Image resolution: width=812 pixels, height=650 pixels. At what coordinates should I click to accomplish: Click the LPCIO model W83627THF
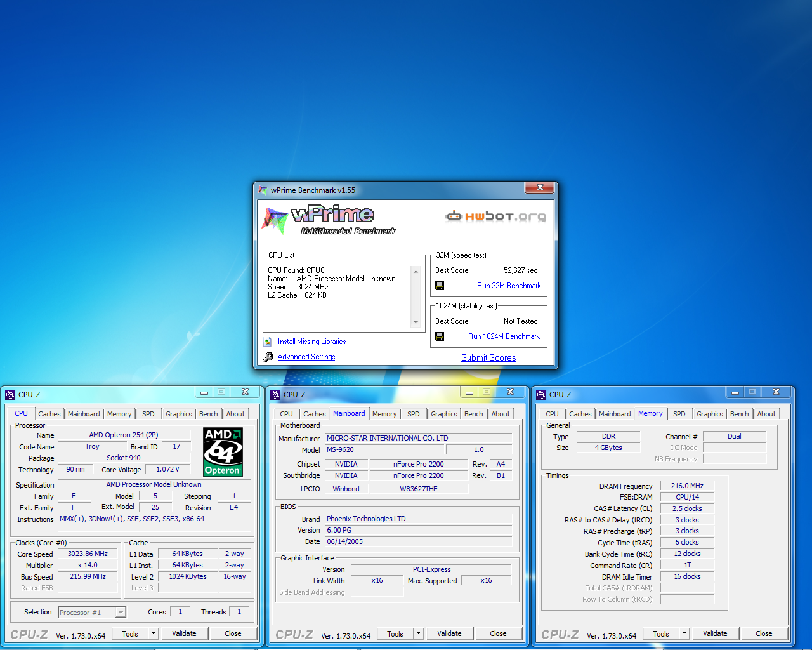click(x=419, y=489)
